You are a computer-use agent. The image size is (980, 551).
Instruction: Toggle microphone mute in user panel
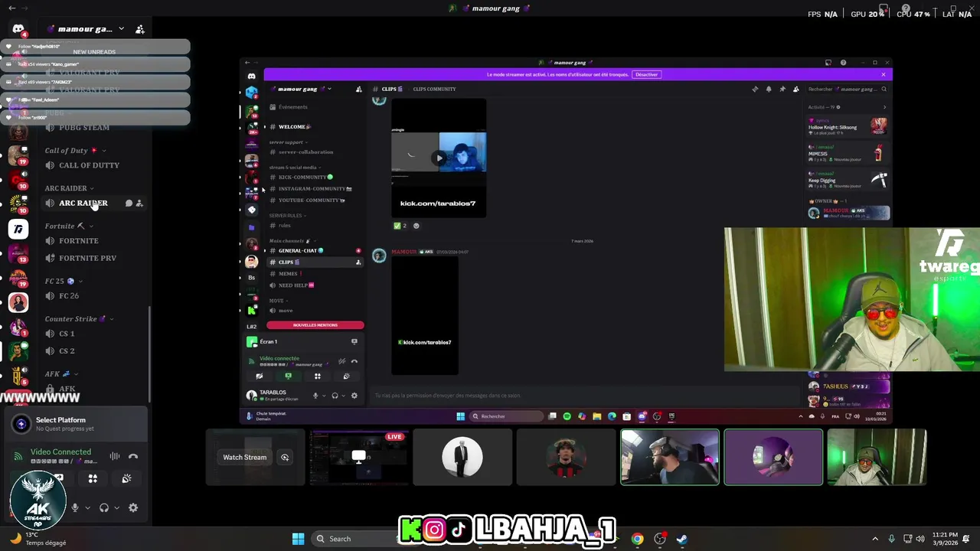[x=75, y=507]
